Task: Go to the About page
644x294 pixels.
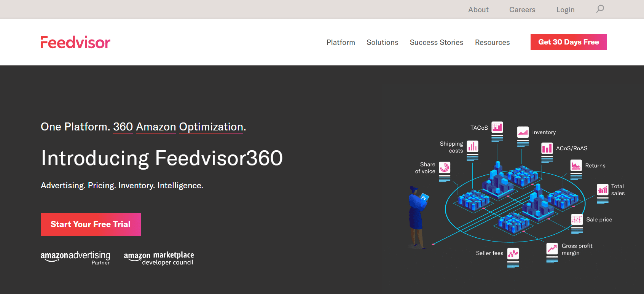Action: (478, 10)
